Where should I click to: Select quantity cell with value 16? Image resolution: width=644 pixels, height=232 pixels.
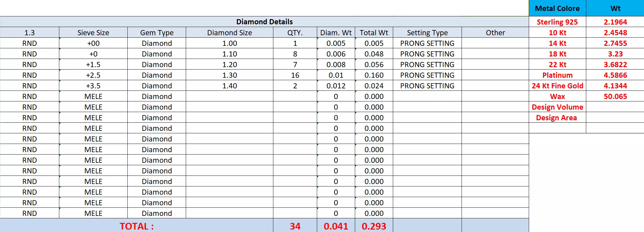295,75
